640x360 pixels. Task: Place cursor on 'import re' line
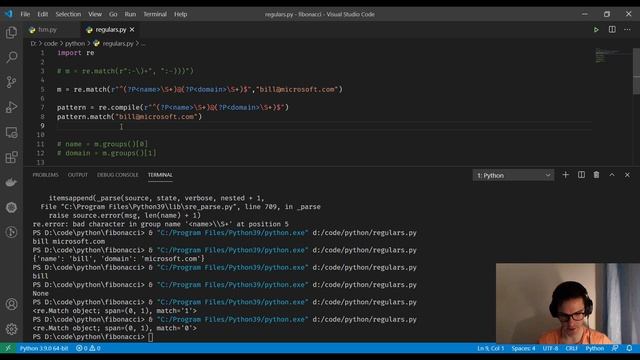pyautogui.click(x=76, y=53)
